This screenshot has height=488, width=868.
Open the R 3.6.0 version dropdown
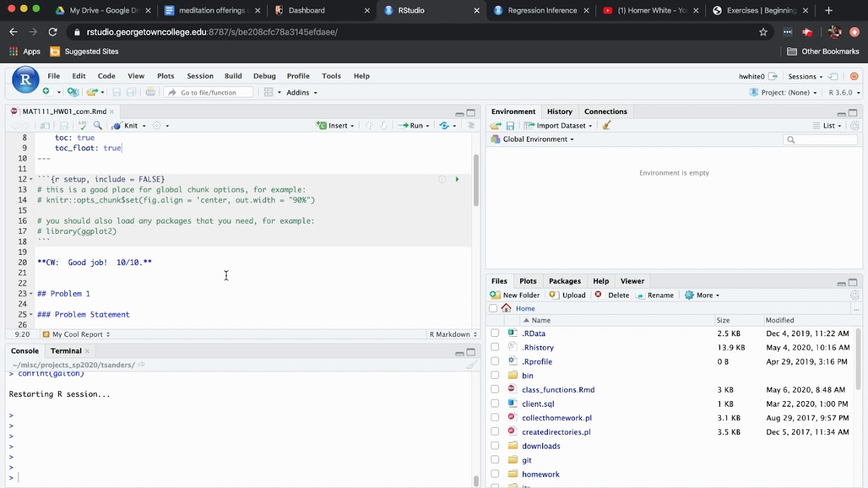click(845, 92)
